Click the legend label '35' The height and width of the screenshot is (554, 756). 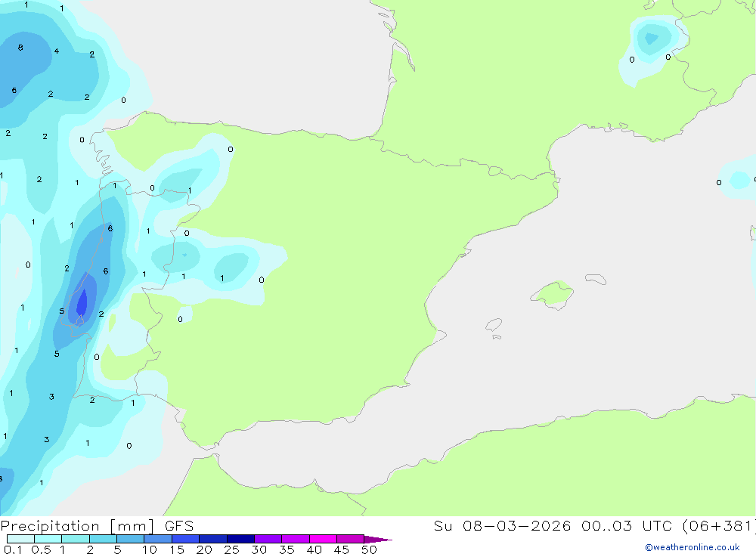tap(287, 549)
